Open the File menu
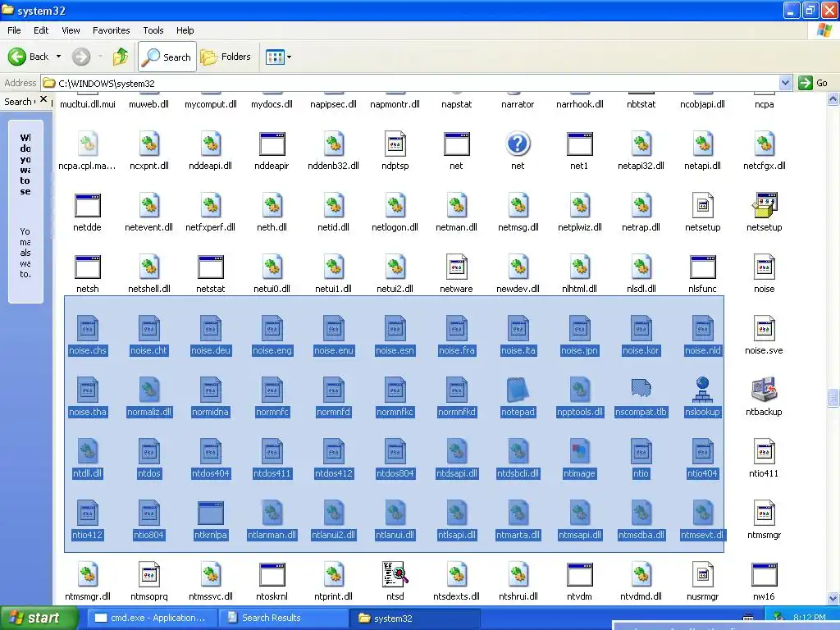 point(14,30)
